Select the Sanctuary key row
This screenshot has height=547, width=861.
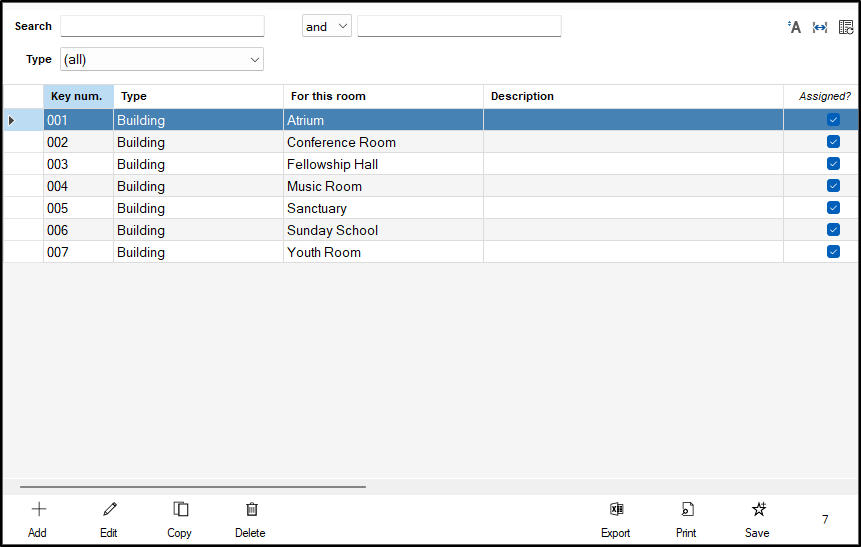[317, 208]
